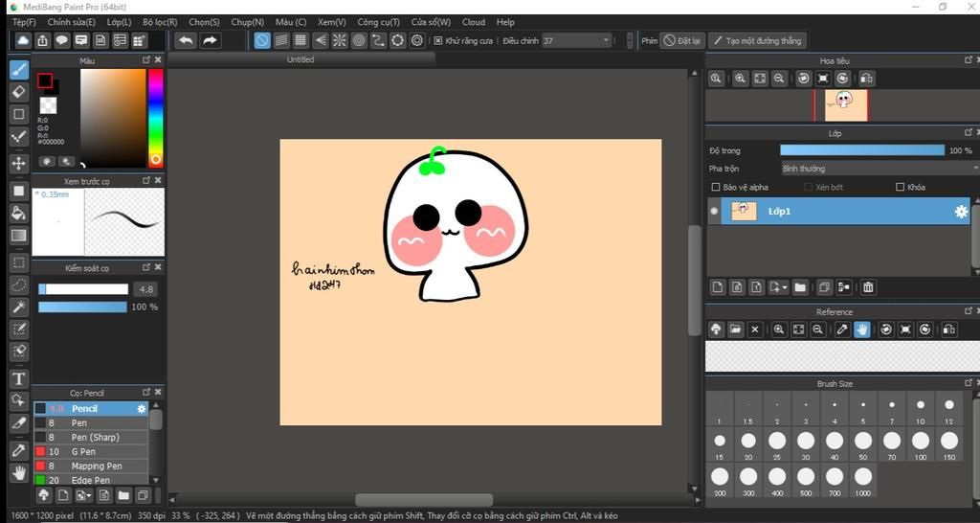Toggle the Khóa lock checkbox
Viewport: 980px width, 523px height.
[x=900, y=187]
